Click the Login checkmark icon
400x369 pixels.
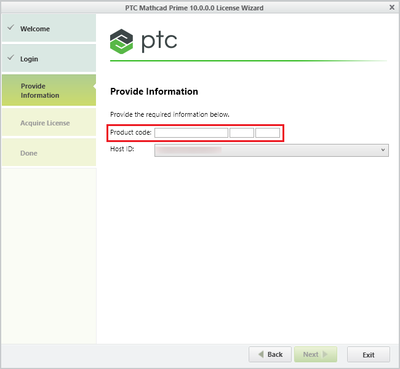click(x=11, y=58)
